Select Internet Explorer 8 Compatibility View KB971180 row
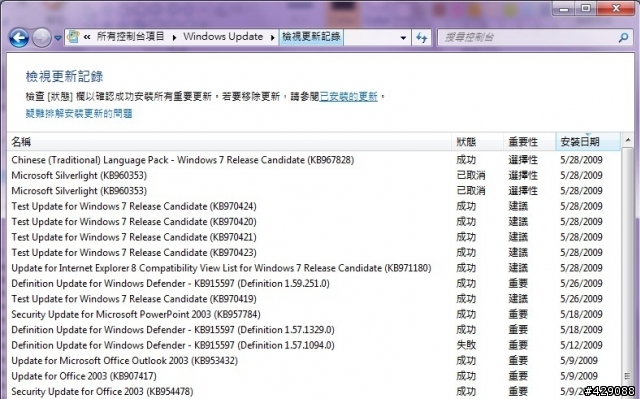Image resolution: width=640 pixels, height=399 pixels. coord(314,268)
